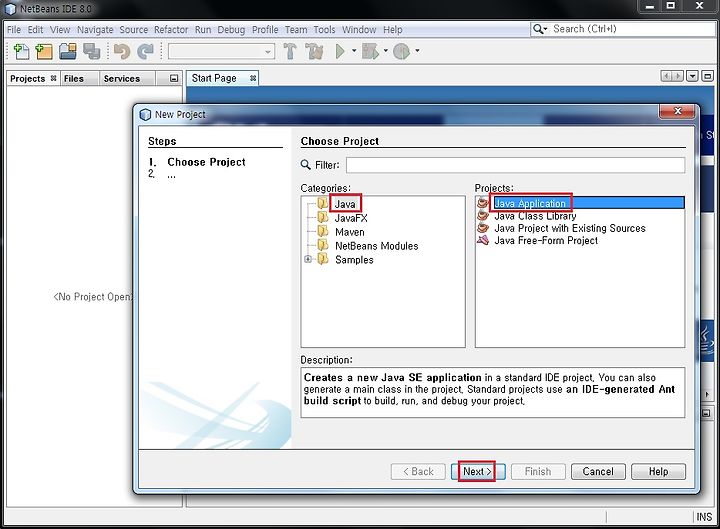The height and width of the screenshot is (529, 720).
Task: Open the Run Project dropdown arrow
Action: 354,51
